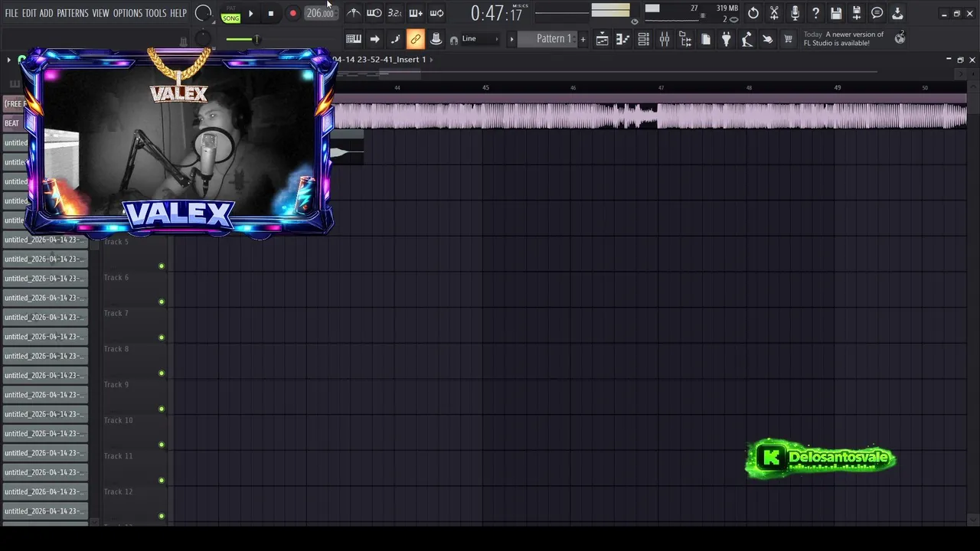Viewport: 980px width, 551px height.
Task: Toggle wait for input before recording
Action: point(374,13)
